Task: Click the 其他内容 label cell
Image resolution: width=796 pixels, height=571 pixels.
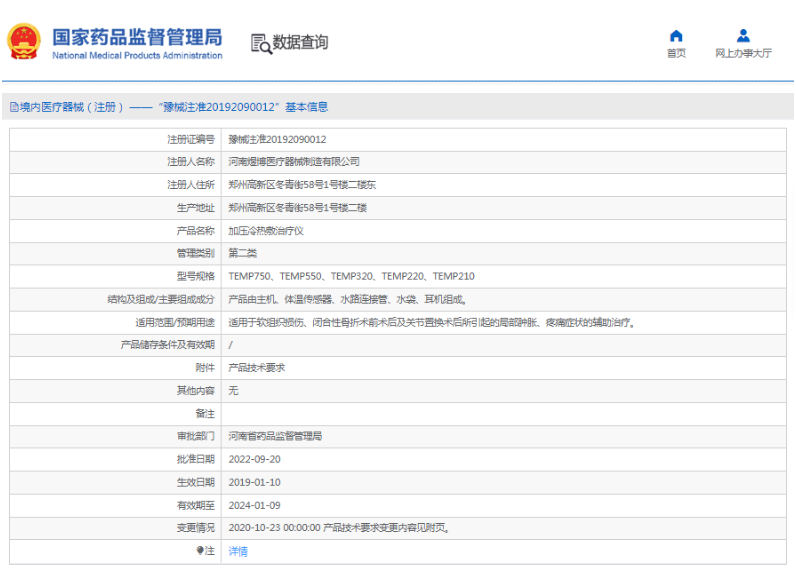Action: tap(115, 391)
